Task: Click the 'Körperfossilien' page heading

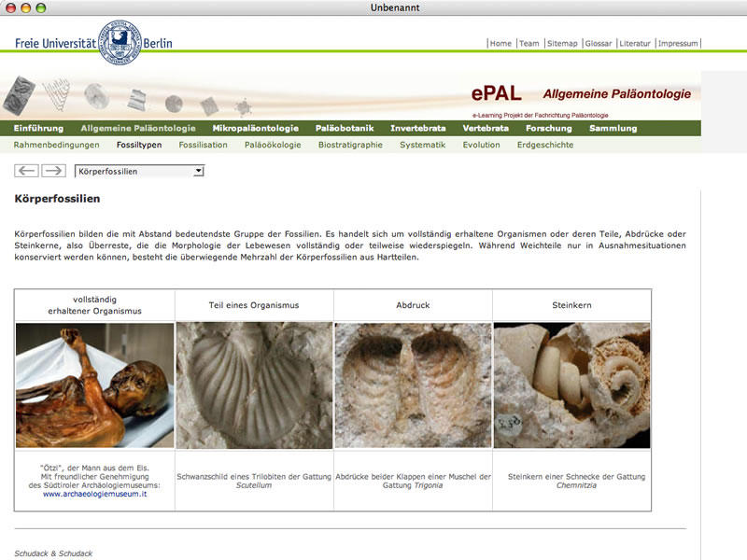Action: pos(57,199)
